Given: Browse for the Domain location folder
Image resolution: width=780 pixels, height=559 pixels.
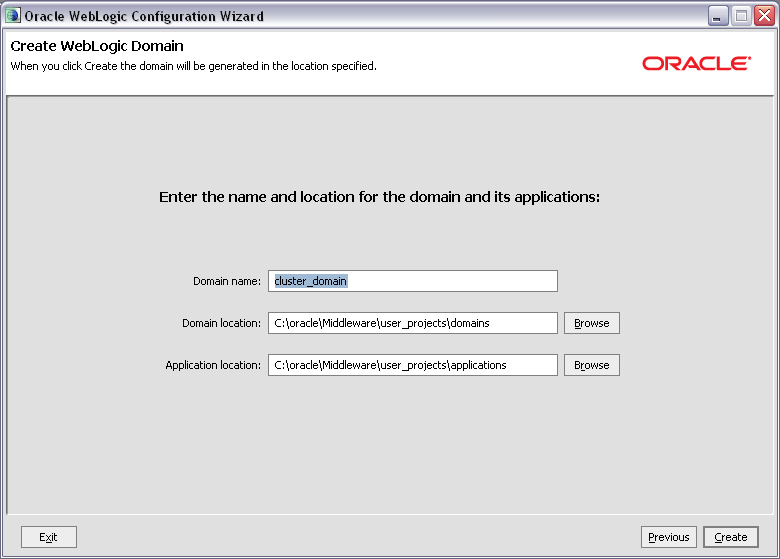Looking at the screenshot, I should (591, 323).
